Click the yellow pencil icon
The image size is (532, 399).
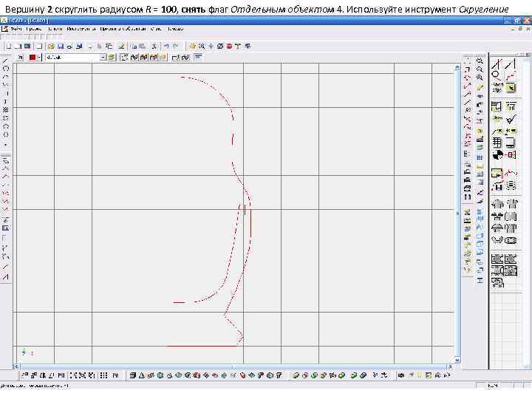pyautogui.click(x=480, y=87)
